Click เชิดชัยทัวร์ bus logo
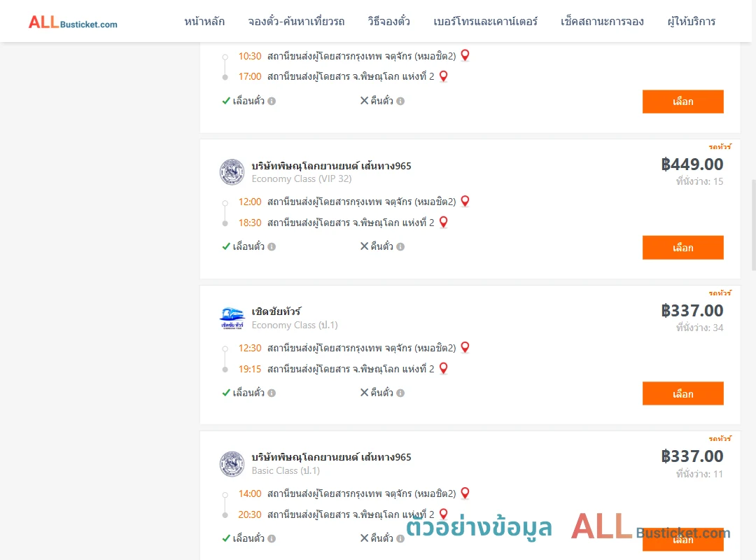Image resolution: width=756 pixels, height=560 pixels. [x=232, y=318]
